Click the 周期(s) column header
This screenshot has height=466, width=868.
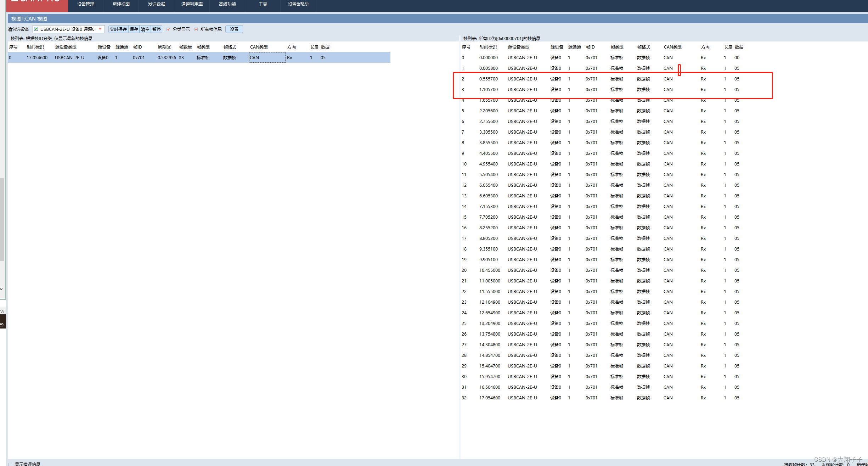(165, 47)
